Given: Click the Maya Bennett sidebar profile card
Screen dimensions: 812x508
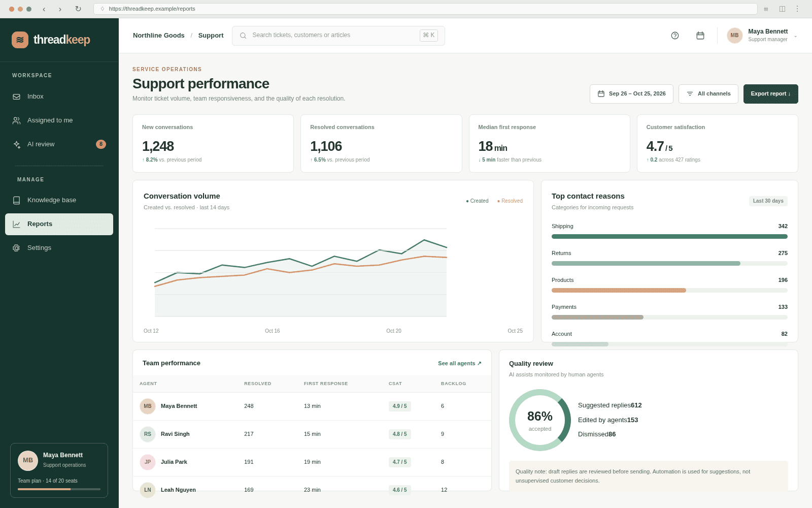Looking at the screenshot, I should coord(59,470).
